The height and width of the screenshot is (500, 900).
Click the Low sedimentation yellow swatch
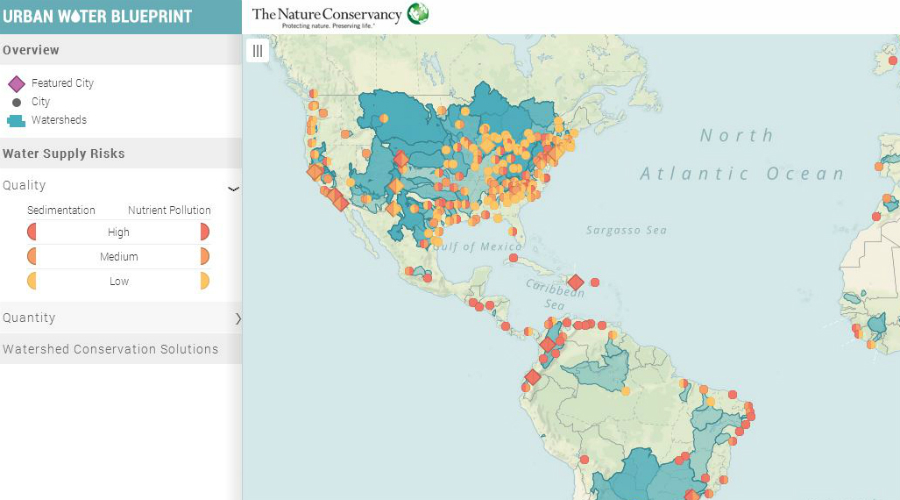(32, 281)
